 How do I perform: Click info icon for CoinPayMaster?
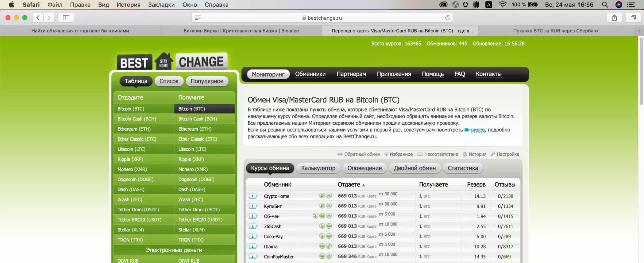point(253,257)
